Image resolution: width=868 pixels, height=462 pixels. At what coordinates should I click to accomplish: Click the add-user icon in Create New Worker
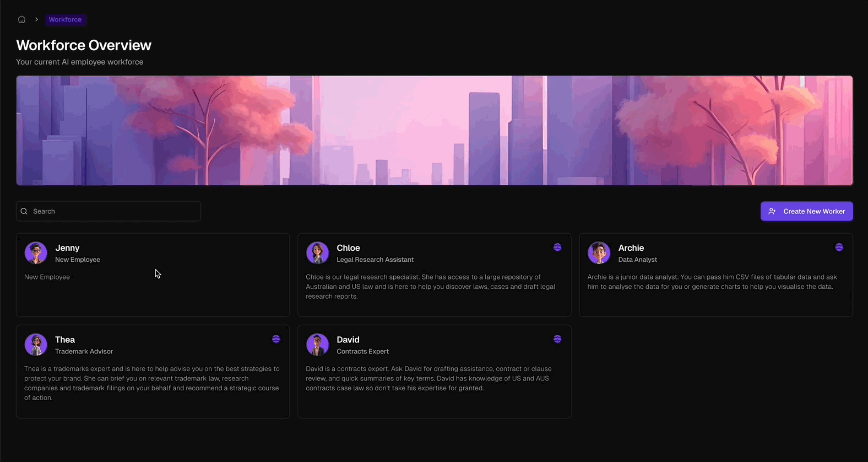[772, 211]
